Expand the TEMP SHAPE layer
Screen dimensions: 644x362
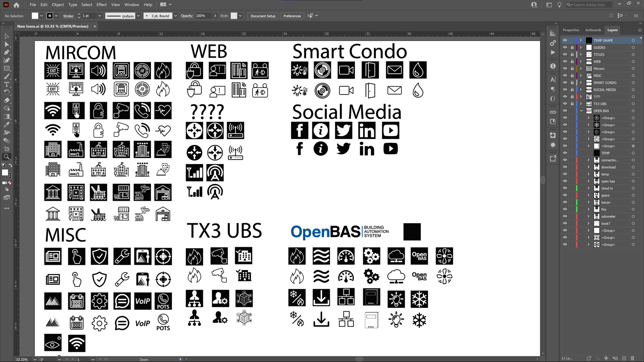click(x=581, y=40)
